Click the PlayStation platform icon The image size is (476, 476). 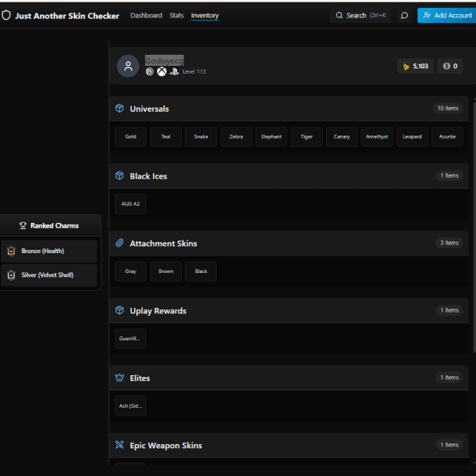tap(175, 71)
